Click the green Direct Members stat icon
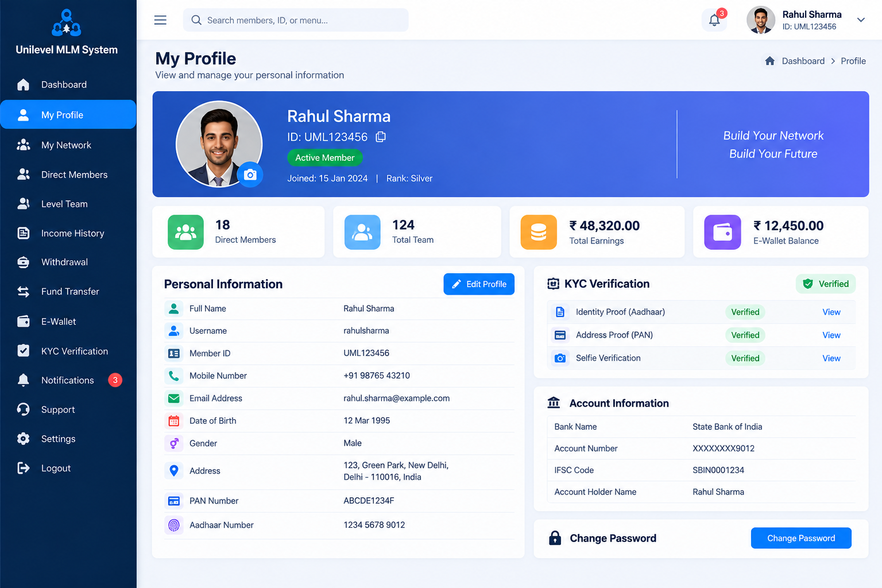Image resolution: width=882 pixels, height=588 pixels. tap(185, 232)
